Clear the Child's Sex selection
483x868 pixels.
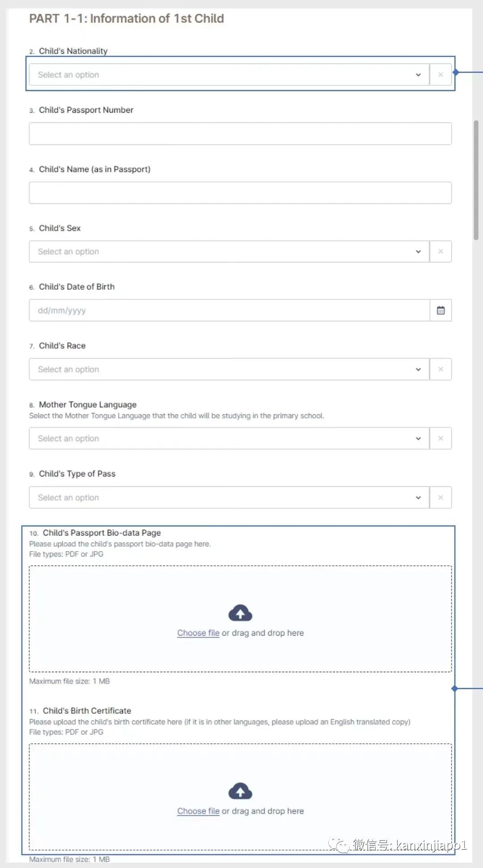(441, 252)
